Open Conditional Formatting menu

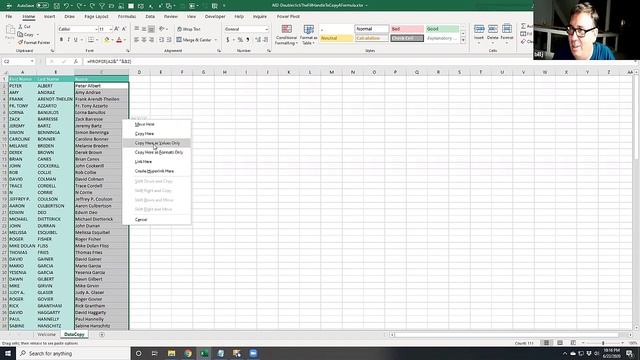point(287,34)
